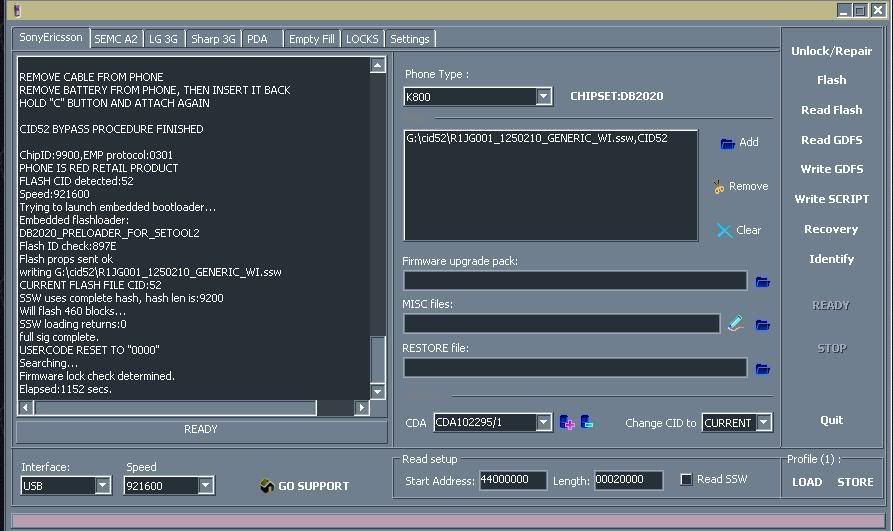Click the log scroll up arrow
Image resolution: width=893 pixels, height=531 pixels.
tap(378, 65)
